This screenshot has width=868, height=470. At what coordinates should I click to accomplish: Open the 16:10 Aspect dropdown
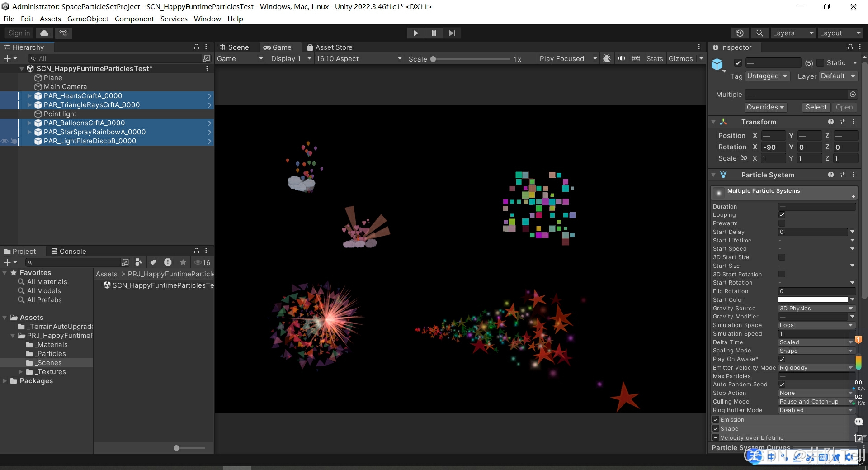point(359,59)
